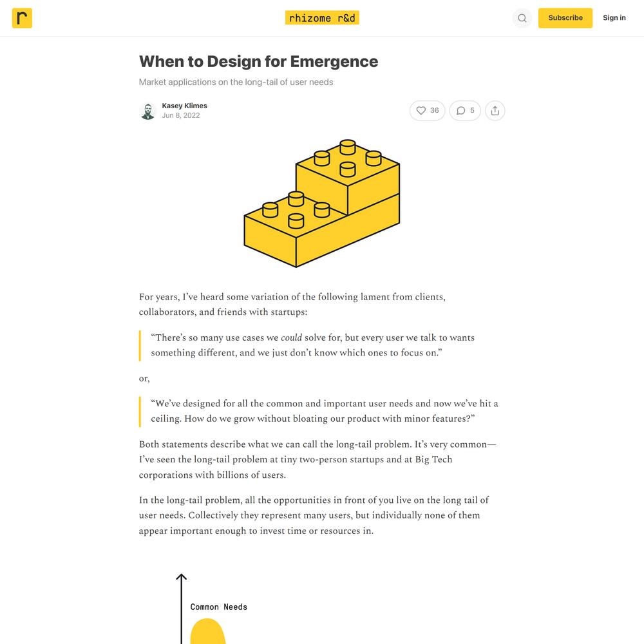Share the article with the share icon
644x644 pixels.
[x=495, y=111]
